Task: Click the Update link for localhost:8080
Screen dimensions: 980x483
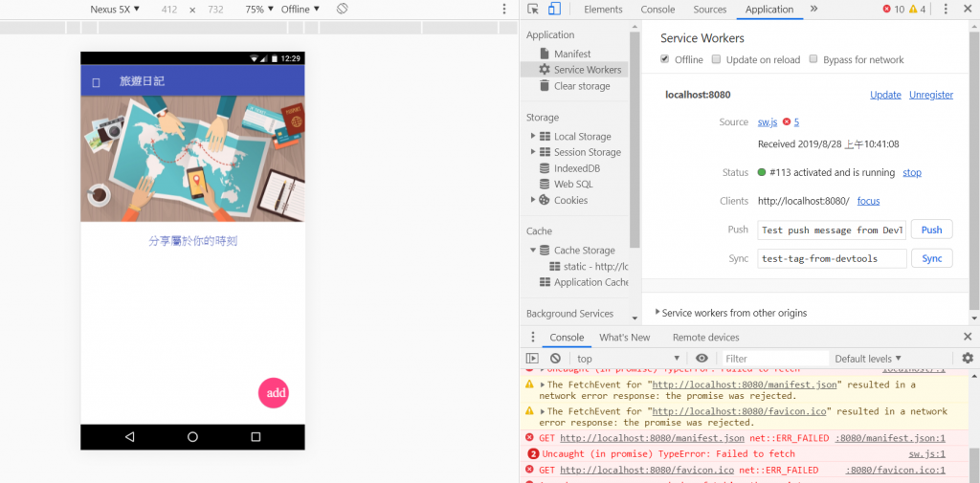Action: [x=885, y=95]
